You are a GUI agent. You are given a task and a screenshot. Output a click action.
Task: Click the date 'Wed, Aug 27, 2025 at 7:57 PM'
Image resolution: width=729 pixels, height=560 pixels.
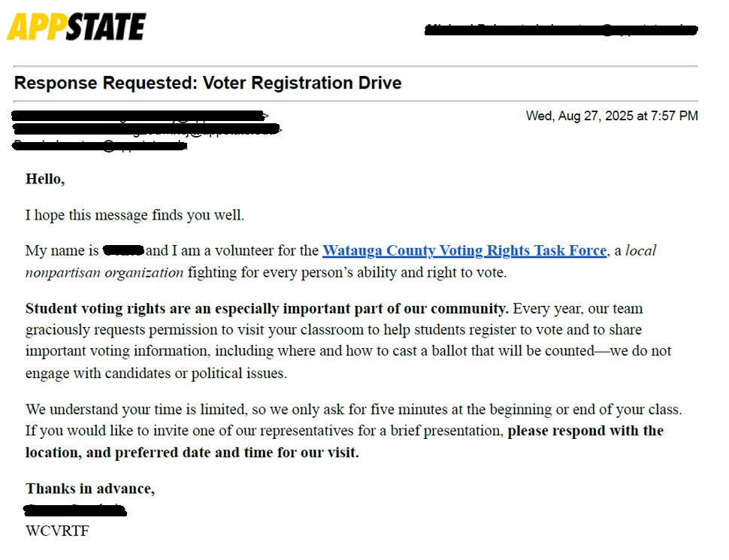[611, 116]
